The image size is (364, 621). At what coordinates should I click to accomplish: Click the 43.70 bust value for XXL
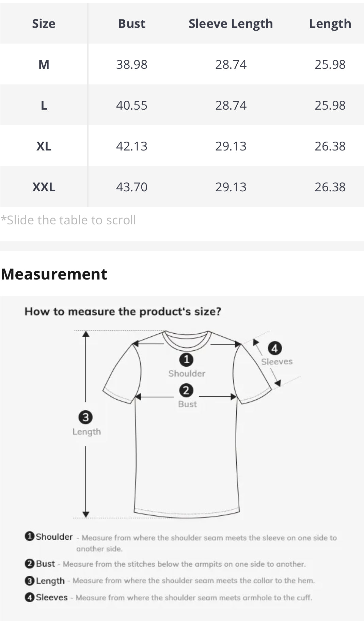coord(131,187)
